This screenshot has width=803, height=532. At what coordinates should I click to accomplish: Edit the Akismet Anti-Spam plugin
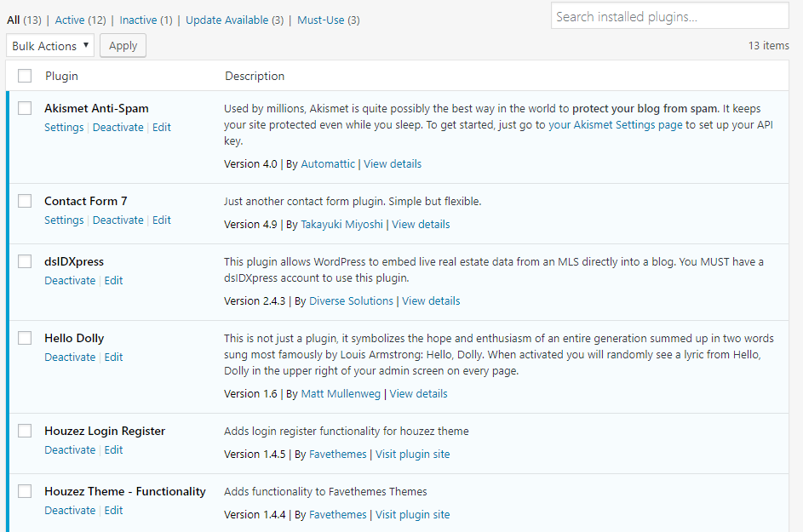[161, 127]
